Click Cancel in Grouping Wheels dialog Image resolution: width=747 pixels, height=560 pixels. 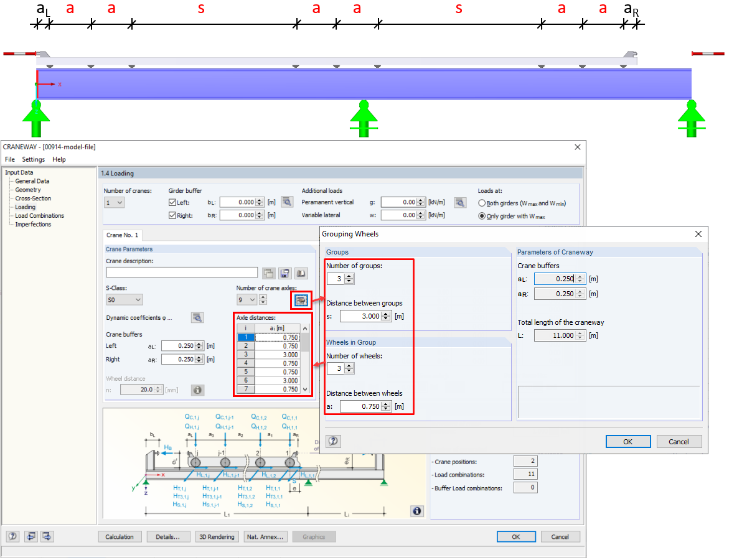tap(679, 441)
